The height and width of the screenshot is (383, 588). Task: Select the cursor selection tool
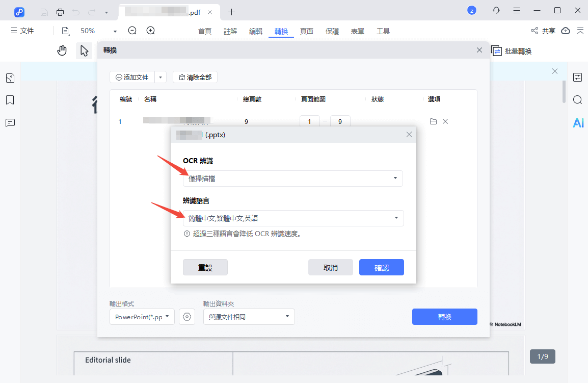pyautogui.click(x=84, y=50)
